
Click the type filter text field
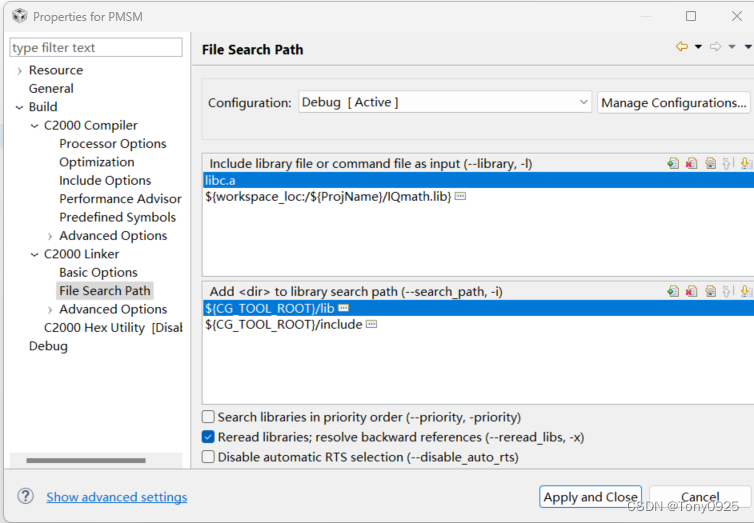coord(96,48)
